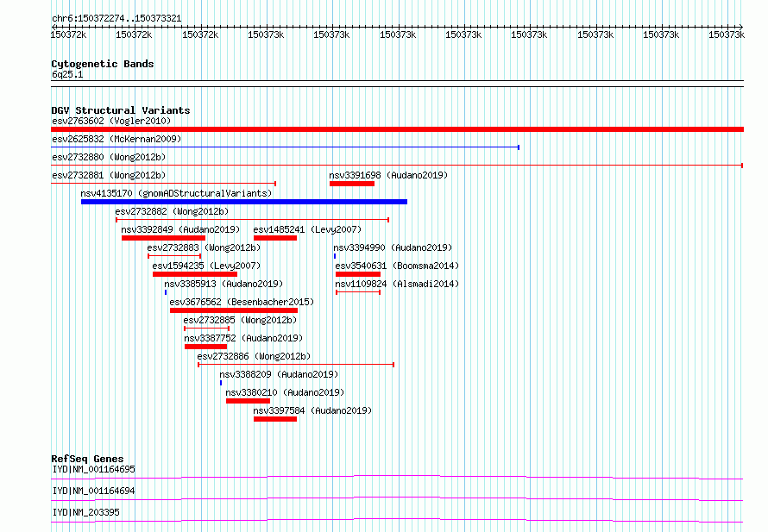Click esv2732881 (Wong2012b) variant label
This screenshot has height=532, width=768.
tap(109, 175)
